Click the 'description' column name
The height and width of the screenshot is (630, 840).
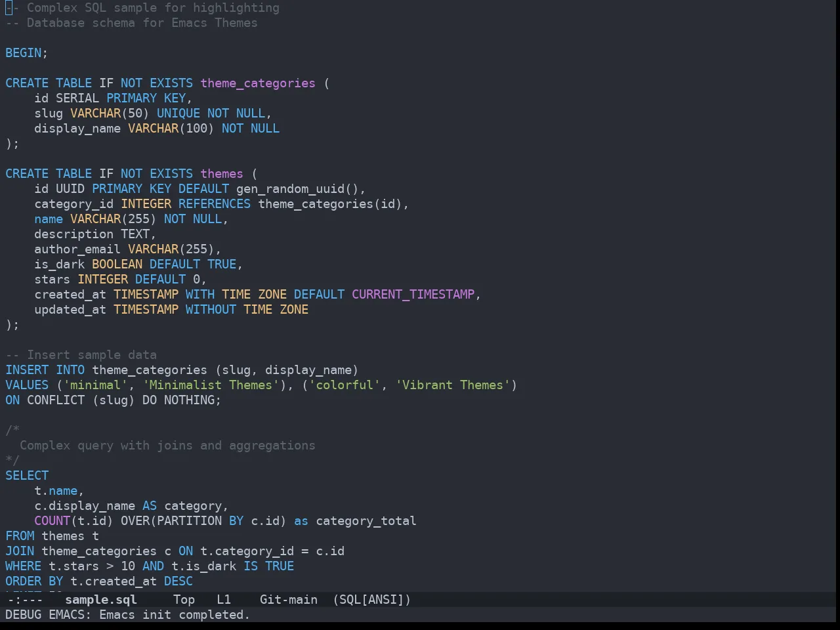pyautogui.click(x=74, y=234)
